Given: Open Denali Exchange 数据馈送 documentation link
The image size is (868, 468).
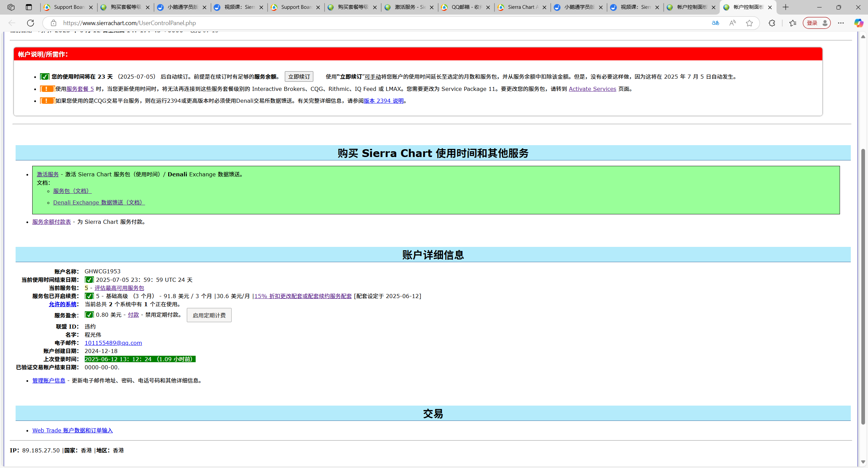Looking at the screenshot, I should coord(99,202).
